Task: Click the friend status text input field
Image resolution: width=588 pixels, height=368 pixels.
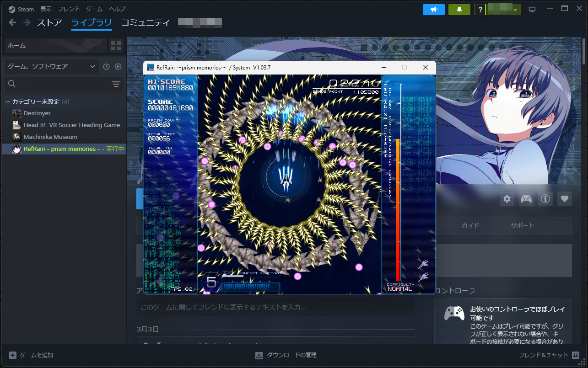Action: pos(275,307)
